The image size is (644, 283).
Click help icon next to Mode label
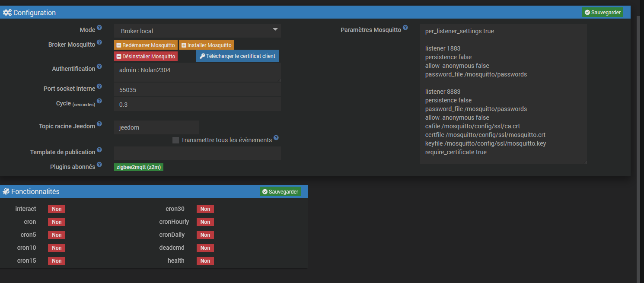[99, 28]
